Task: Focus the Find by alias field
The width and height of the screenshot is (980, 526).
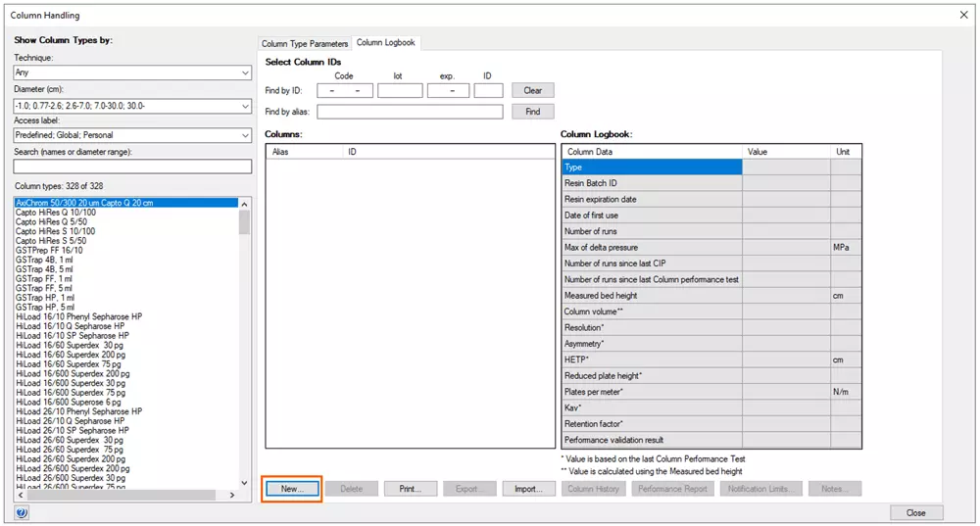Action: 410,113
